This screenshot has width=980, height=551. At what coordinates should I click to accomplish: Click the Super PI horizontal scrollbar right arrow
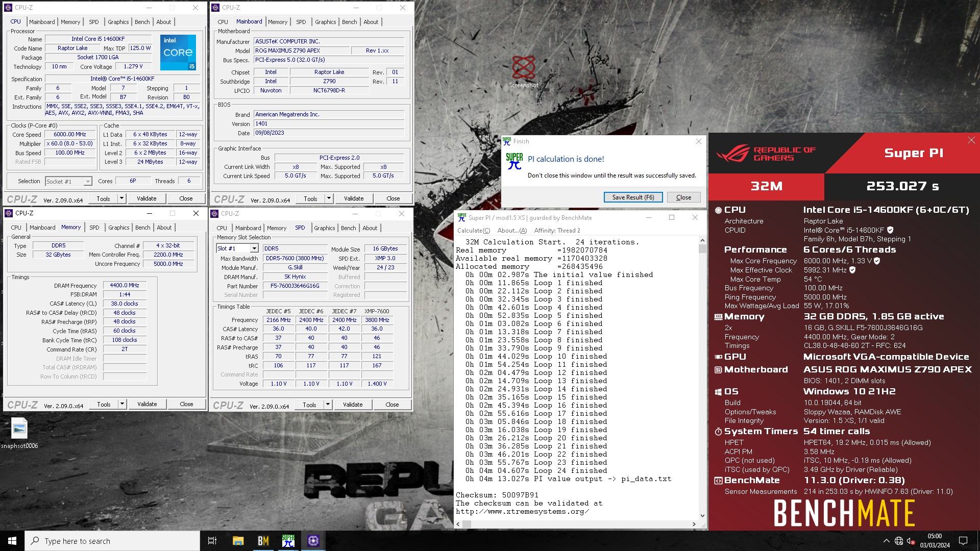point(694,524)
